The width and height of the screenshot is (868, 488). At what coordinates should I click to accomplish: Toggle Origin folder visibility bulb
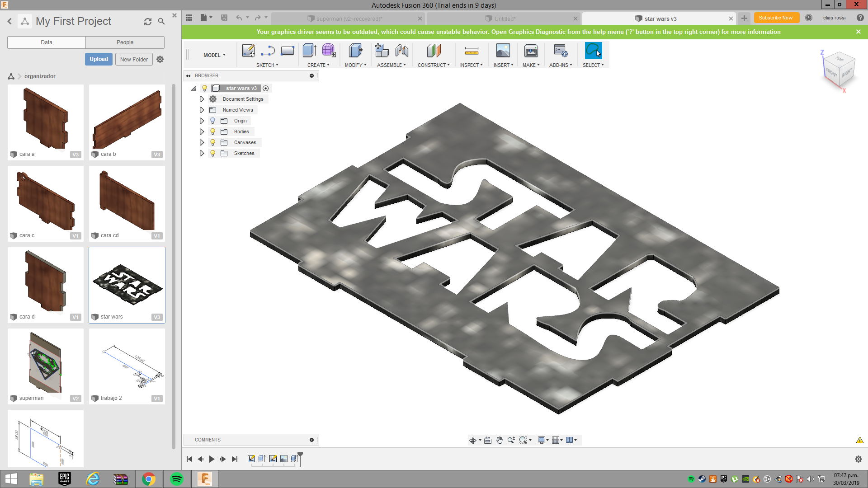(213, 121)
